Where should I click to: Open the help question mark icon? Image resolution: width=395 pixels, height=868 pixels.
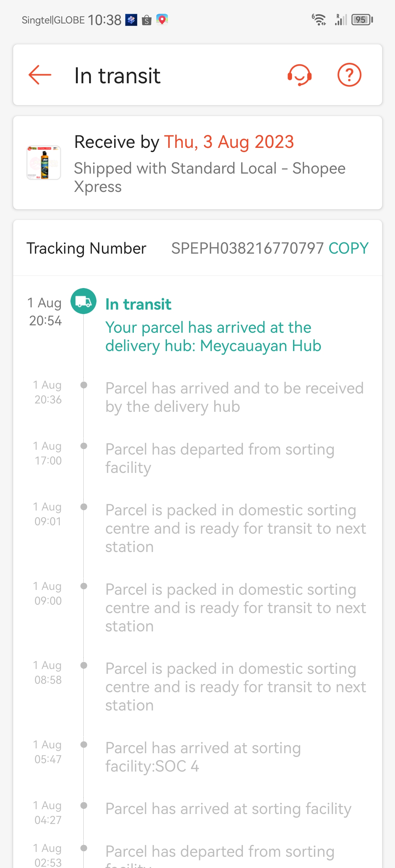[x=349, y=75]
